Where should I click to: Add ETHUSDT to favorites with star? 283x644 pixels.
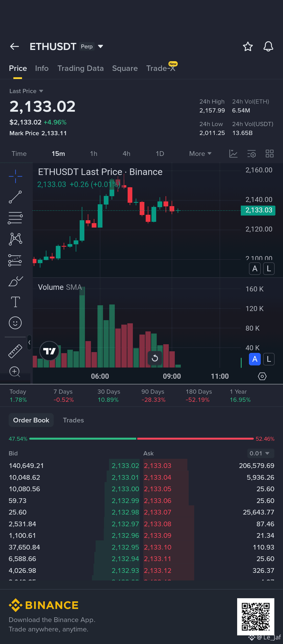[x=248, y=47]
